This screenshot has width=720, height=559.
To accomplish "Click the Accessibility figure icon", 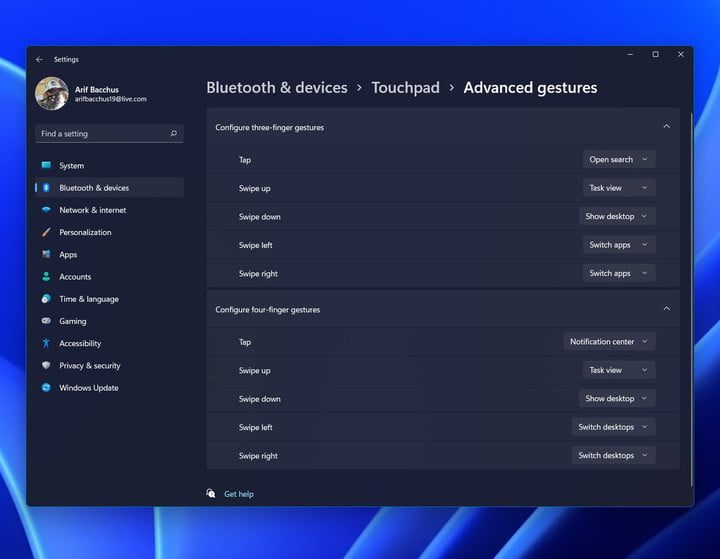I will pos(46,343).
